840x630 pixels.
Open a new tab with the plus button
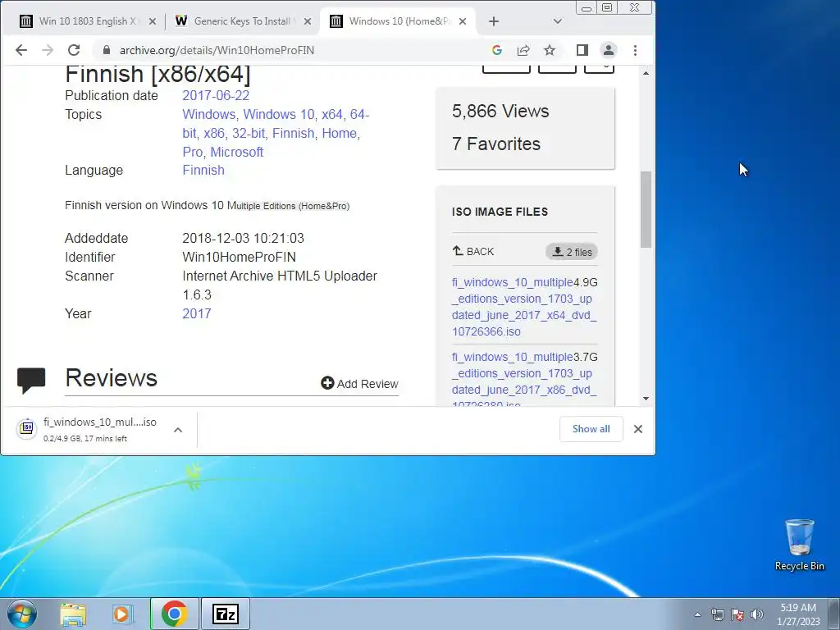click(x=493, y=21)
